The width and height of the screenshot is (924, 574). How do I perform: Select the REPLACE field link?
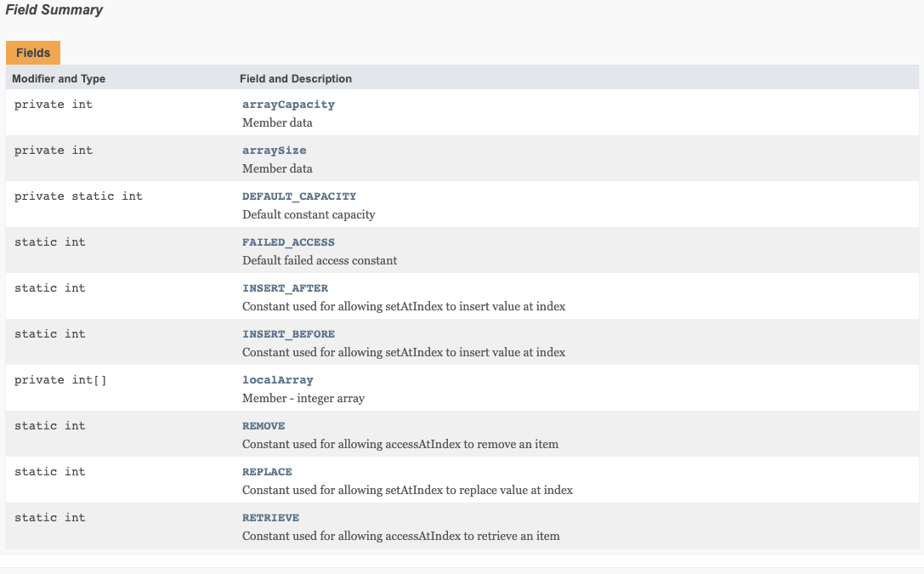(266, 471)
